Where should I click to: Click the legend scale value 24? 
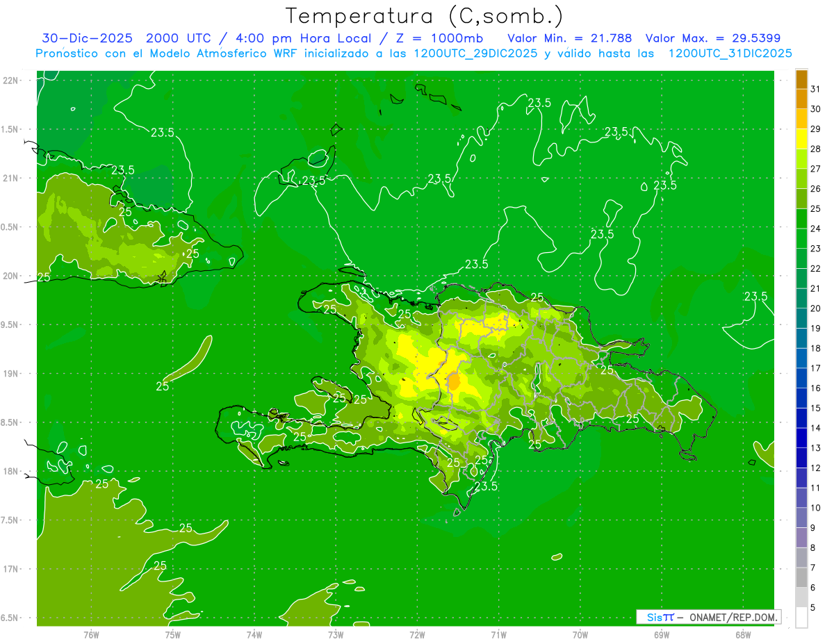click(x=815, y=229)
